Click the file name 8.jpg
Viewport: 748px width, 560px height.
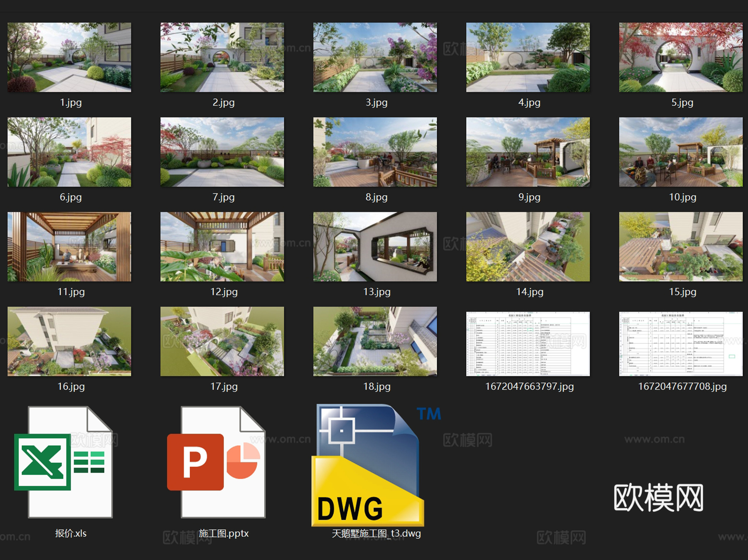click(x=377, y=197)
